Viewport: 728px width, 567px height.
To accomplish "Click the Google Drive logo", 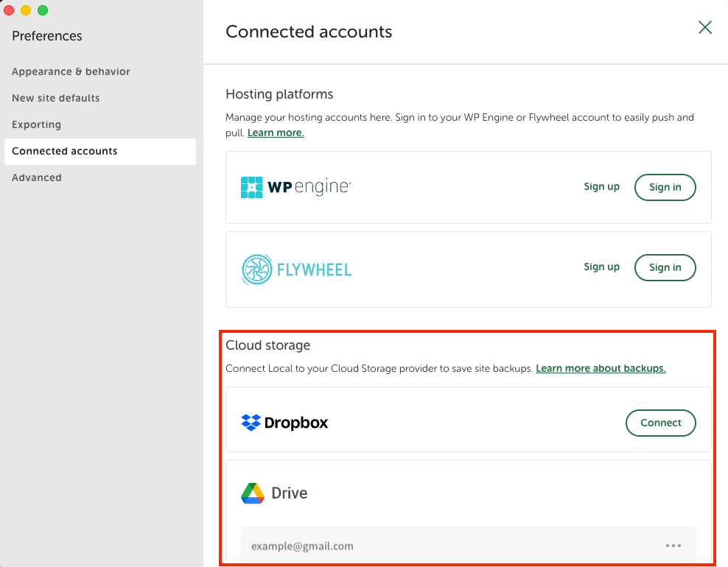I will pos(274,493).
